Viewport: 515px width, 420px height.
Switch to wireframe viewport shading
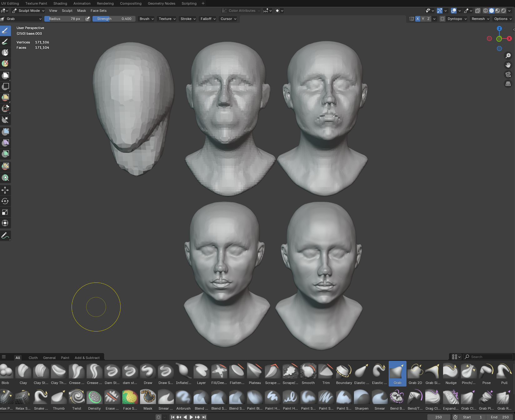[x=486, y=11]
